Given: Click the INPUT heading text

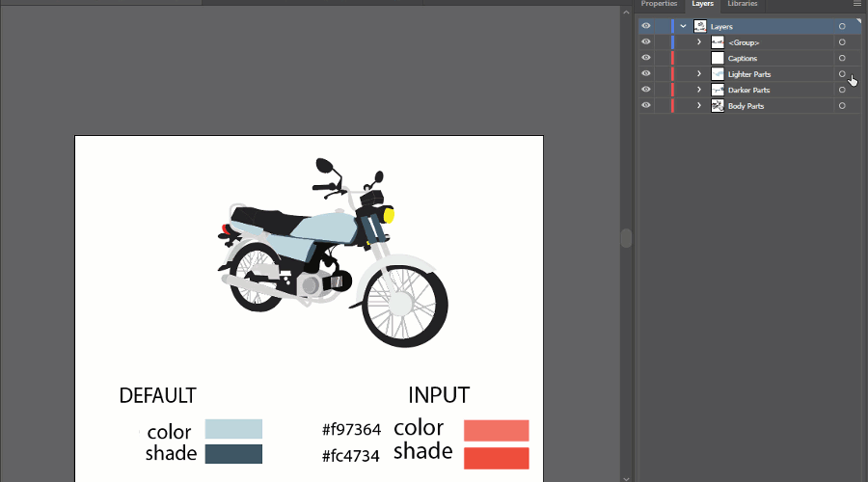Looking at the screenshot, I should coord(439,395).
